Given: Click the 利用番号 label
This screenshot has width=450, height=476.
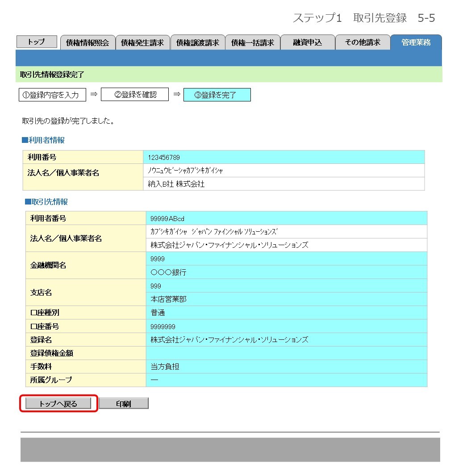Looking at the screenshot, I should (42, 157).
